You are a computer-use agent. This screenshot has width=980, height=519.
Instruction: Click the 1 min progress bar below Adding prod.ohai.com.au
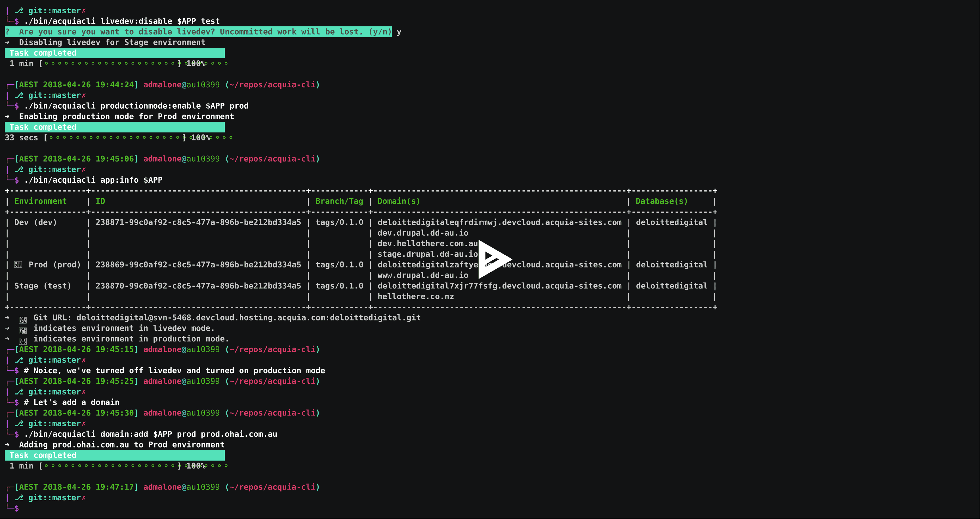[x=119, y=466]
